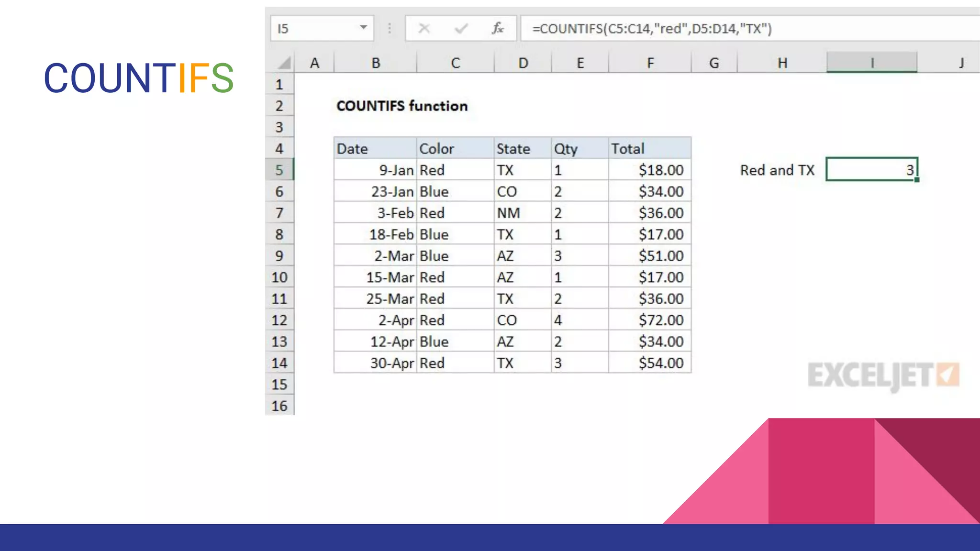This screenshot has width=980, height=551.
Task: Select the 30-Apr date cell
Action: tap(375, 363)
